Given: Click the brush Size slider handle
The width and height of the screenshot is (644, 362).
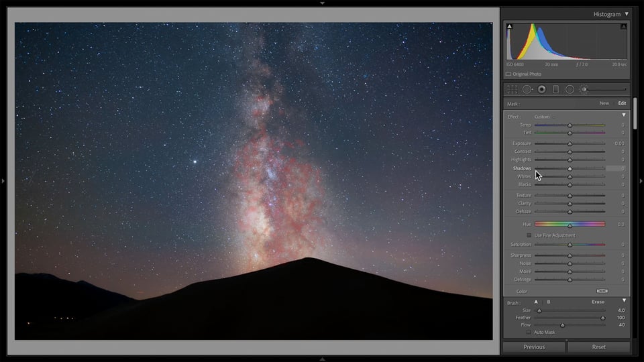Looking at the screenshot, I should [x=539, y=311].
